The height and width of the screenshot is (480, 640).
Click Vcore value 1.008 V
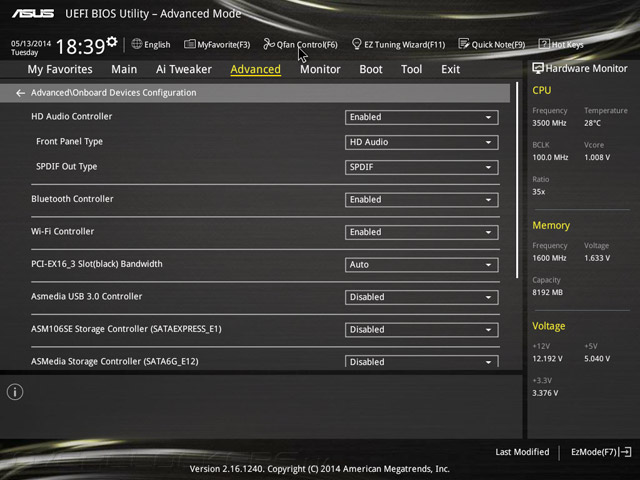597,157
